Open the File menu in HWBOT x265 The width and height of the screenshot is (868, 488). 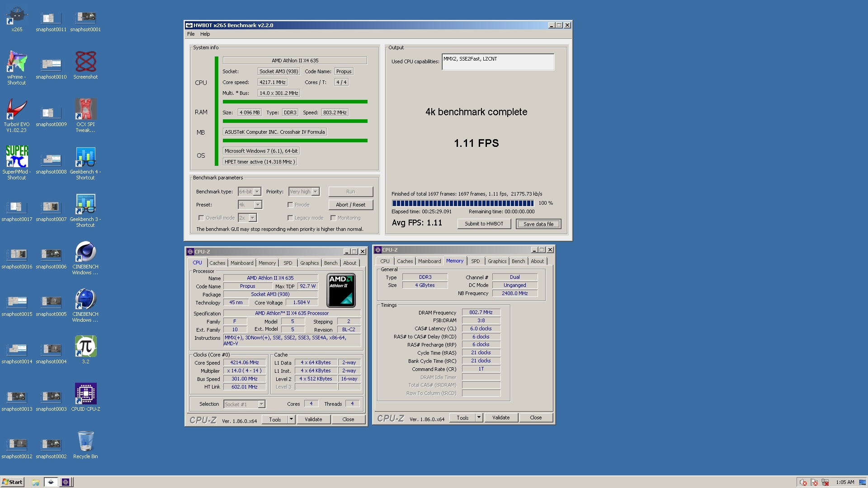click(191, 34)
